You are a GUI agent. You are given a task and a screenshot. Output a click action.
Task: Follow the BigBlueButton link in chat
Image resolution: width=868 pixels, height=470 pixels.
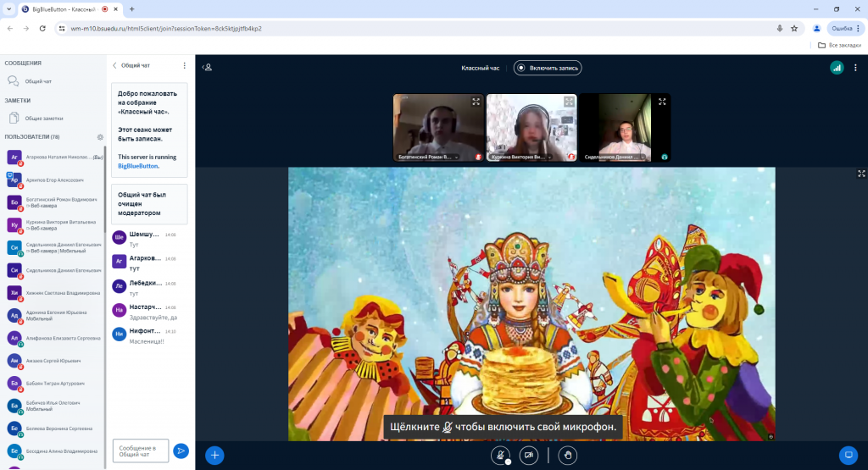[138, 166]
